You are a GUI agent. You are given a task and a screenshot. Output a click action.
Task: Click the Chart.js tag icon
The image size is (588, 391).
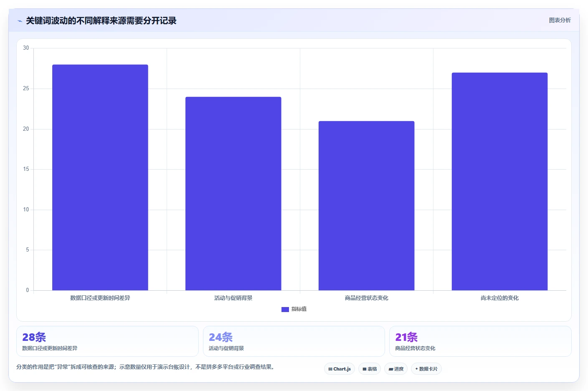330,369
